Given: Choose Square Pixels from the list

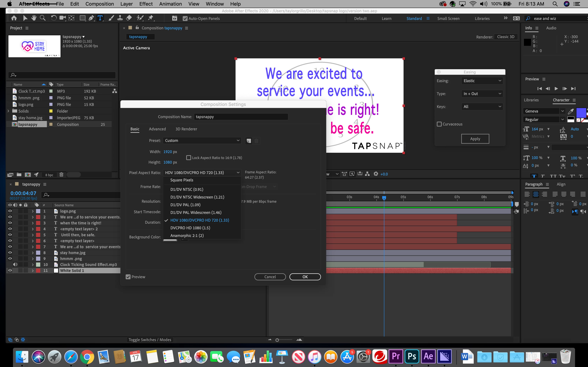Looking at the screenshot, I should click(x=182, y=180).
